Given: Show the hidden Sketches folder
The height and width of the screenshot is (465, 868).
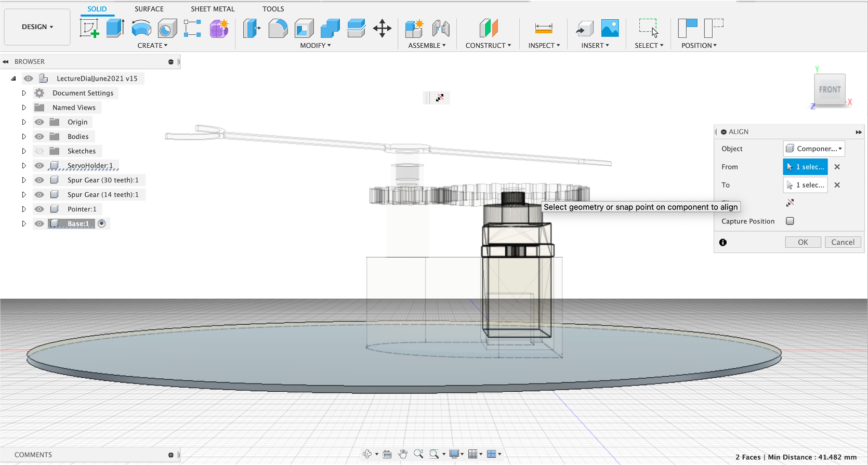Looking at the screenshot, I should coord(40,151).
